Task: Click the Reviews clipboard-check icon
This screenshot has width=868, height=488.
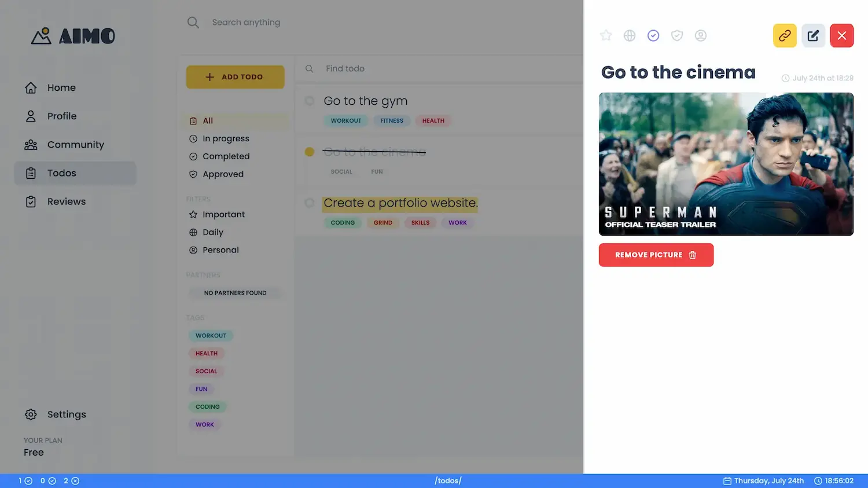Action: [31, 201]
